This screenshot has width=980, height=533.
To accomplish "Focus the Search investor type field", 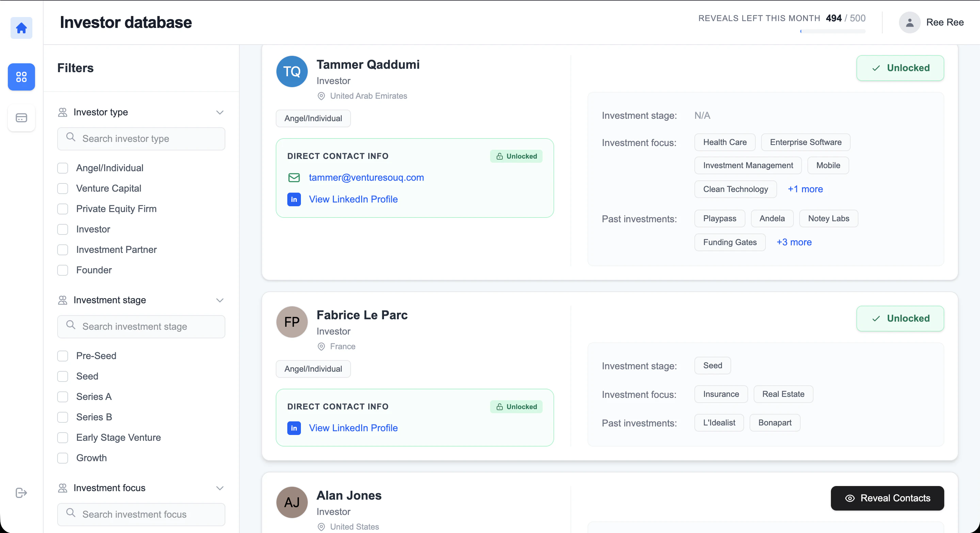I will point(141,139).
